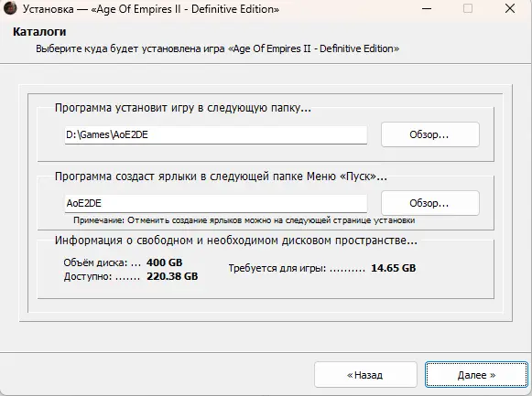Go back with the «Назад button
Screen dimensions: 532x396
point(365,375)
